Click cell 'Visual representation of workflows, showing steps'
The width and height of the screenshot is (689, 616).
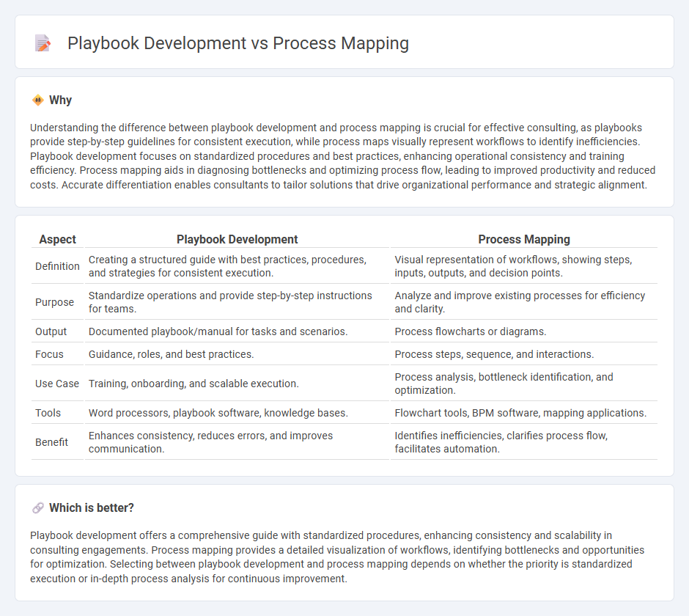[524, 266]
